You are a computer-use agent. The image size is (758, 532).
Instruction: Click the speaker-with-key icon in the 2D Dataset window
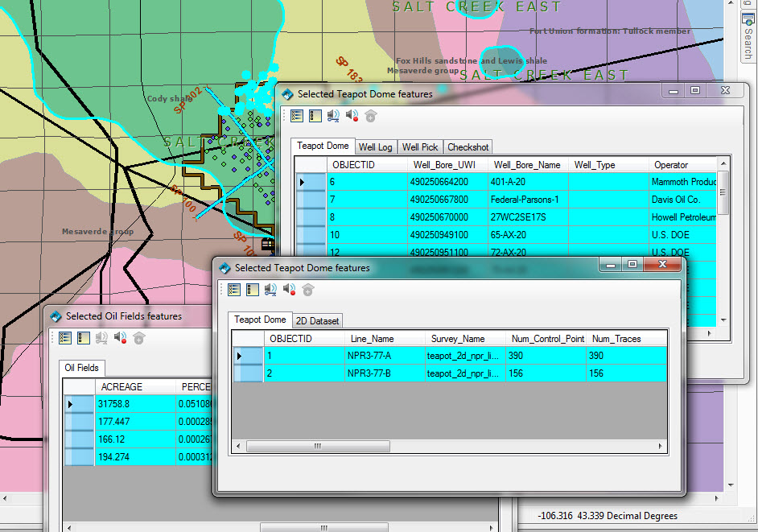pos(270,290)
